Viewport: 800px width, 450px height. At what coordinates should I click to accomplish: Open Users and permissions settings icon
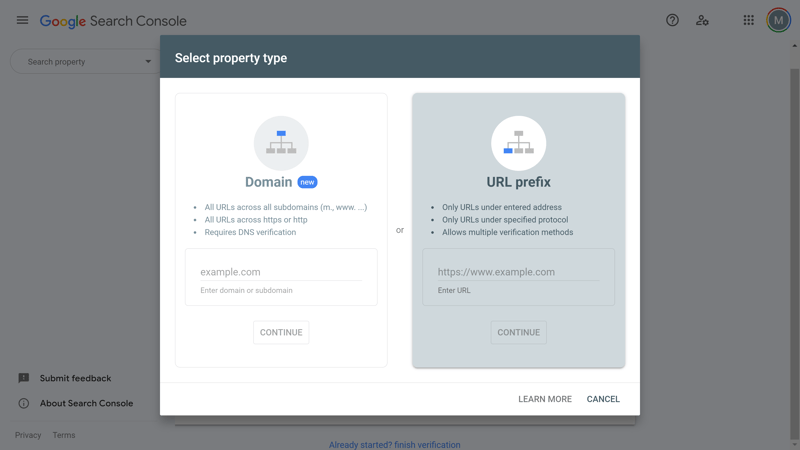click(x=702, y=20)
